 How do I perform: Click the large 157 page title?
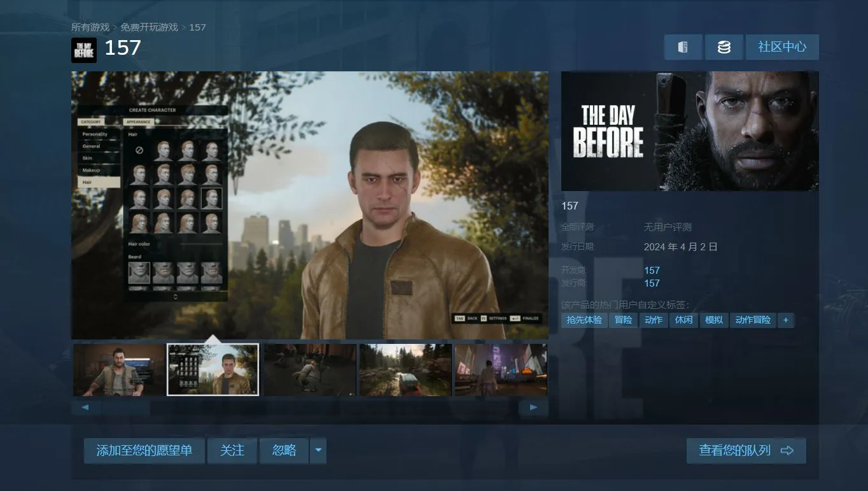pos(123,48)
